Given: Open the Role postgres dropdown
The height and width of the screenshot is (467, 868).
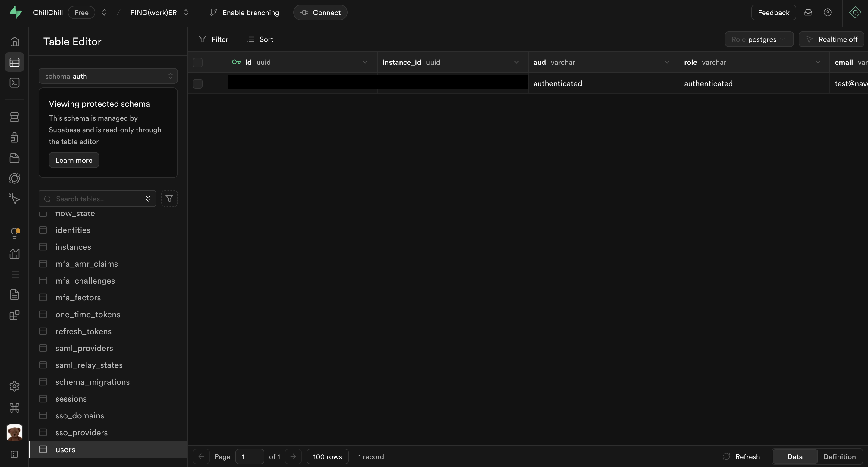Looking at the screenshot, I should pos(759,39).
